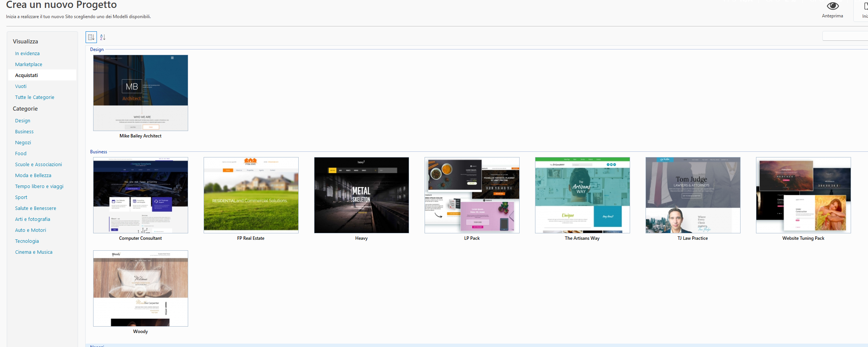The width and height of the screenshot is (868, 347).
Task: Switch to the Marketplace view
Action: coord(29,65)
